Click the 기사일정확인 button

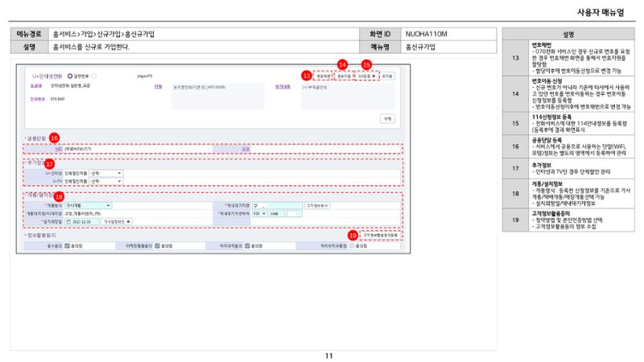tap(117, 222)
